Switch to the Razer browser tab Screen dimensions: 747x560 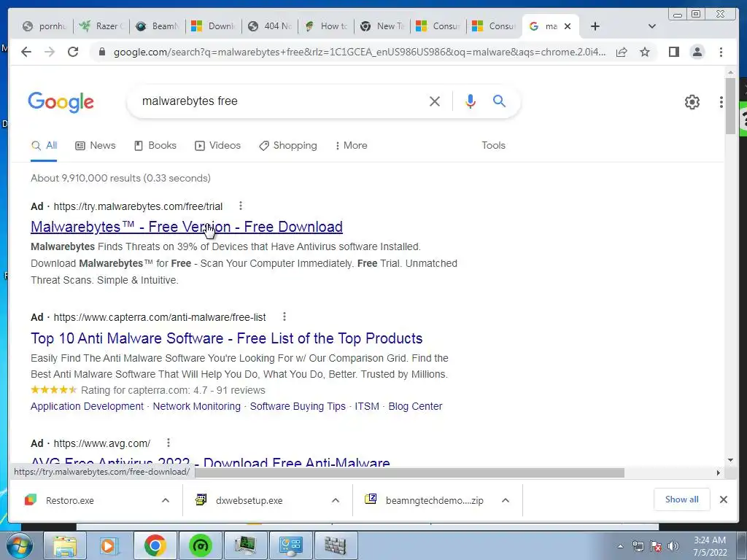(x=101, y=26)
